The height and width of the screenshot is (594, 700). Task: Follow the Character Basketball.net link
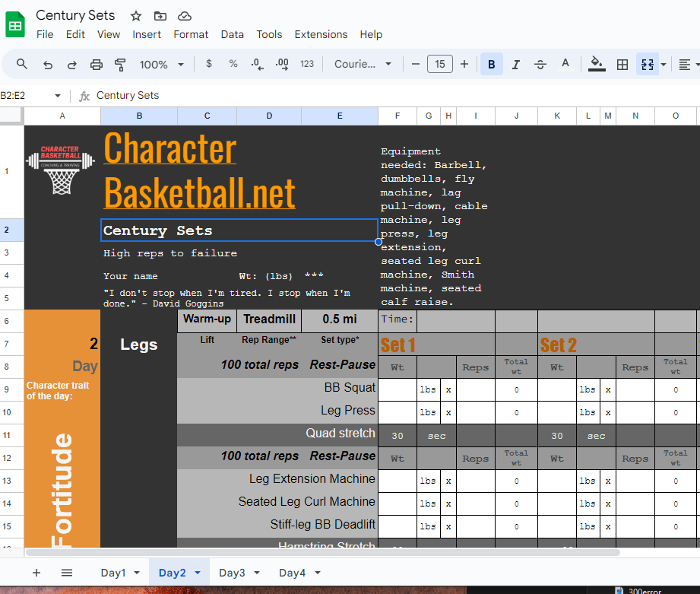(x=199, y=170)
